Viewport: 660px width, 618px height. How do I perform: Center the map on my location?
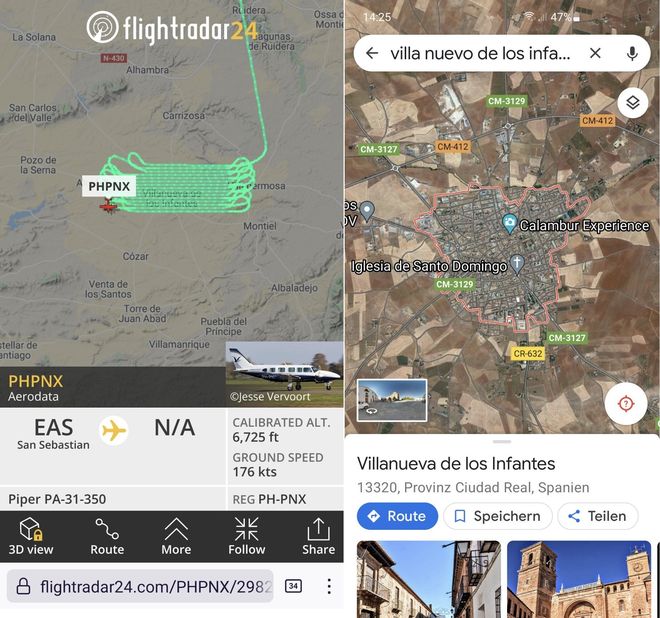pyautogui.click(x=625, y=404)
